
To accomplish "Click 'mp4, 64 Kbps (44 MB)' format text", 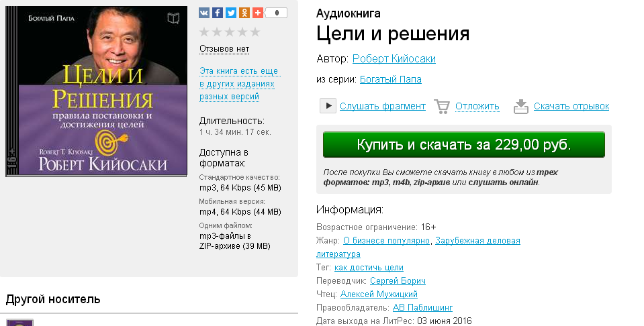I will 240,212.
